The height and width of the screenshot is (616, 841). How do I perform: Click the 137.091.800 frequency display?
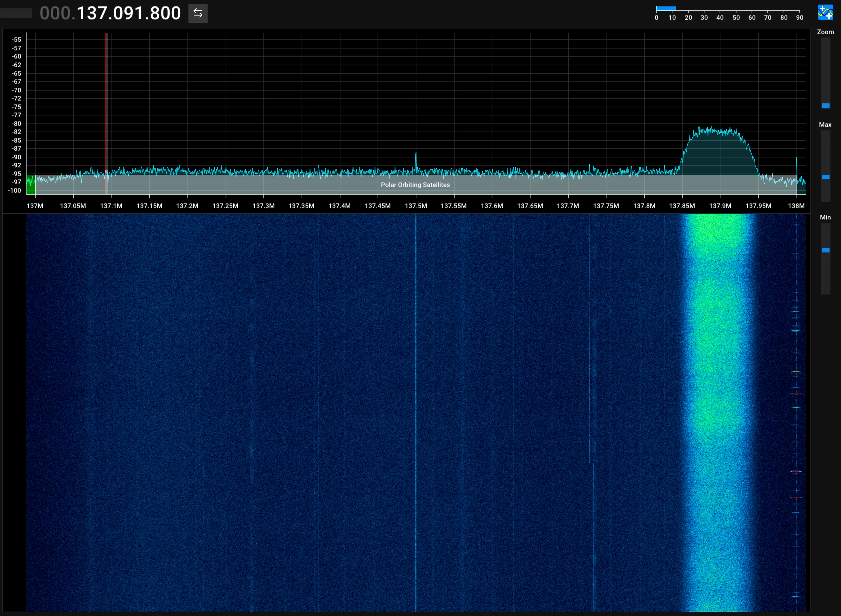(x=110, y=13)
